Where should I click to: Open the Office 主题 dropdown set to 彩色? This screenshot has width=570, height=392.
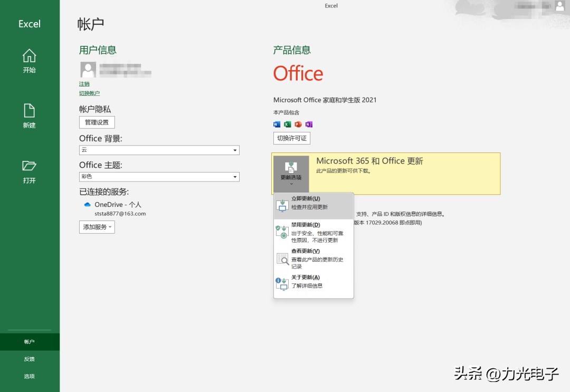pos(159,177)
